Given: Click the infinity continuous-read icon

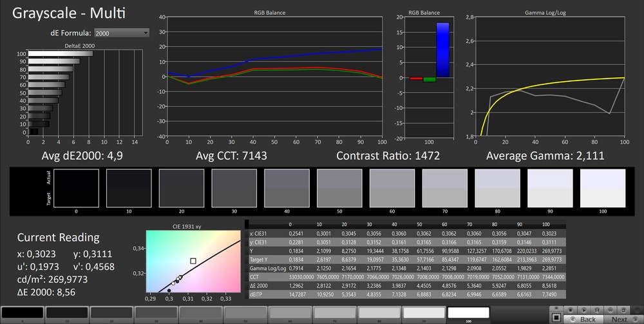Looking at the screenshot, I should pos(610,310).
